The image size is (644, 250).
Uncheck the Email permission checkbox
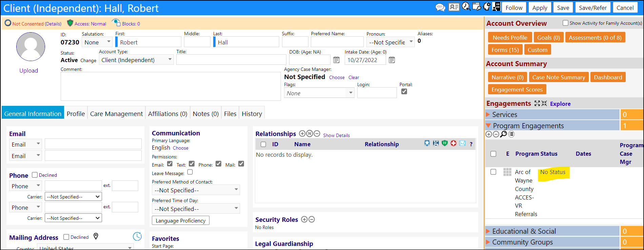coord(170,164)
